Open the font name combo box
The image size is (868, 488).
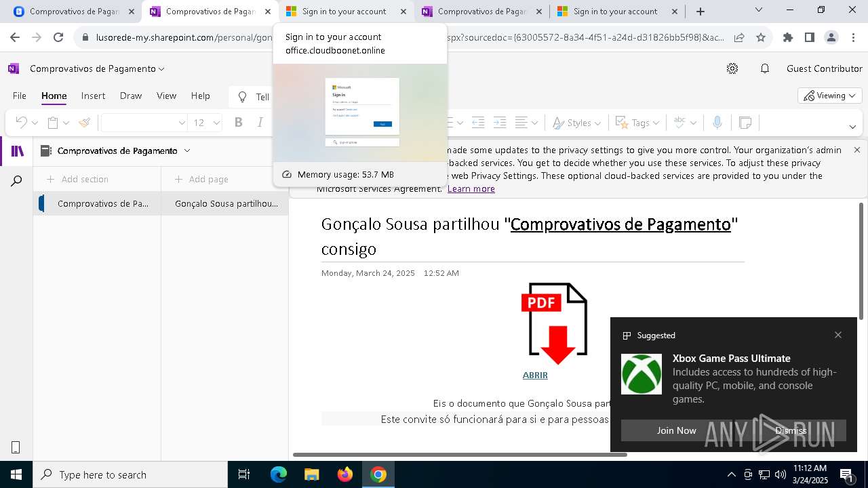144,123
